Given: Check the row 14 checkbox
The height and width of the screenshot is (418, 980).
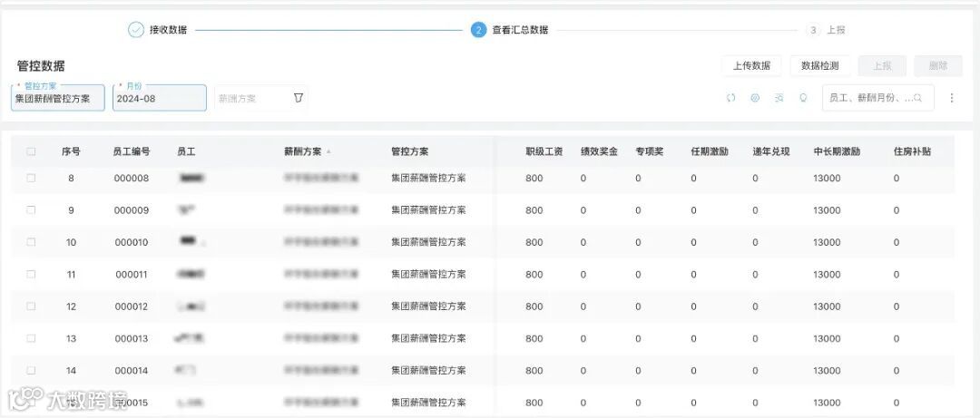Looking at the screenshot, I should coord(31,371).
